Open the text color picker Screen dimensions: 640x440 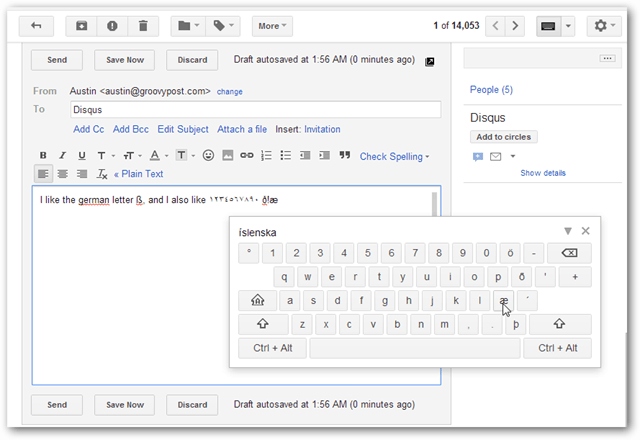tap(158, 156)
